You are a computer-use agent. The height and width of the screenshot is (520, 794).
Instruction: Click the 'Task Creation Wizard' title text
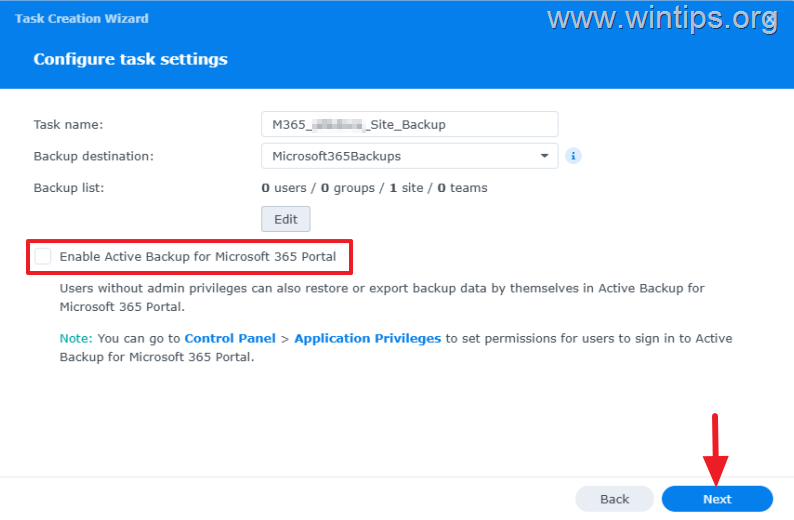pos(82,18)
